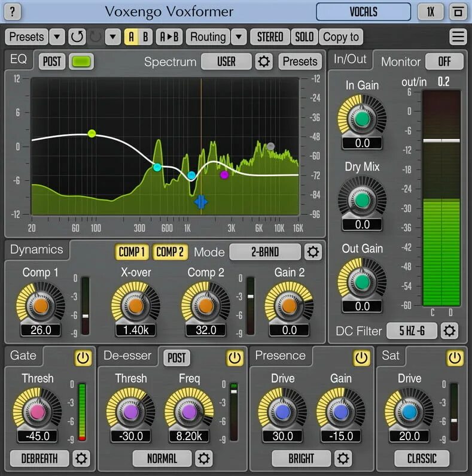The width and height of the screenshot is (472, 476).
Task: Switch to state A
Action: 132,37
